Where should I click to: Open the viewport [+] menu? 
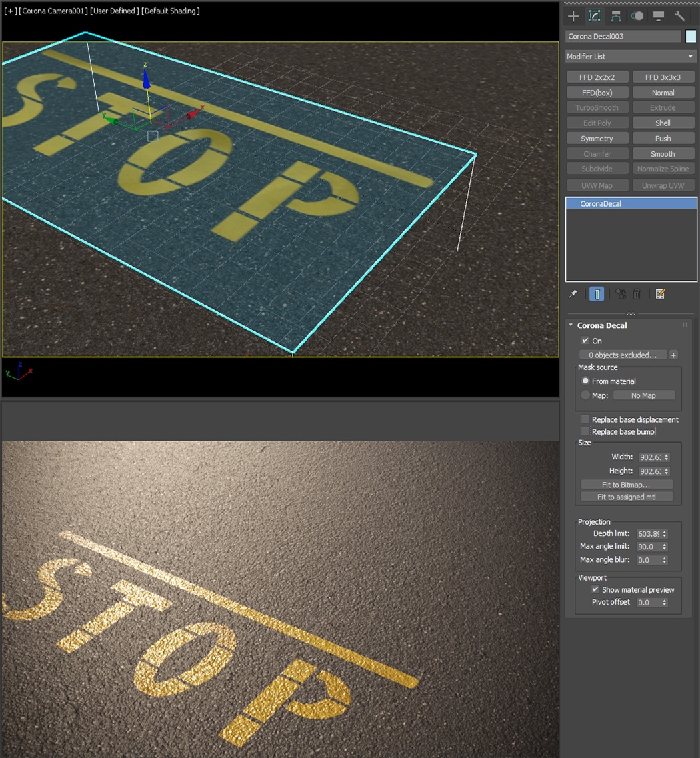pyautogui.click(x=10, y=11)
